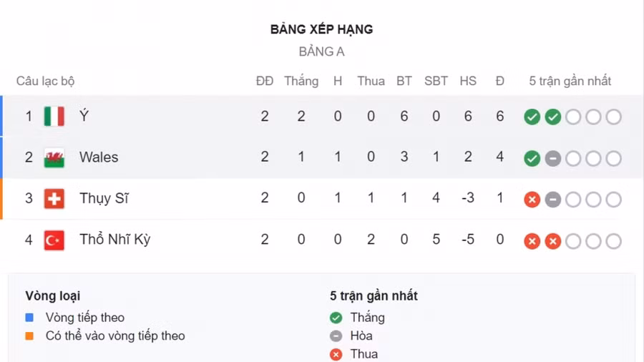The width and height of the screenshot is (644, 362).
Task: Click the 5 trận gần nhất header
Action: point(570,81)
